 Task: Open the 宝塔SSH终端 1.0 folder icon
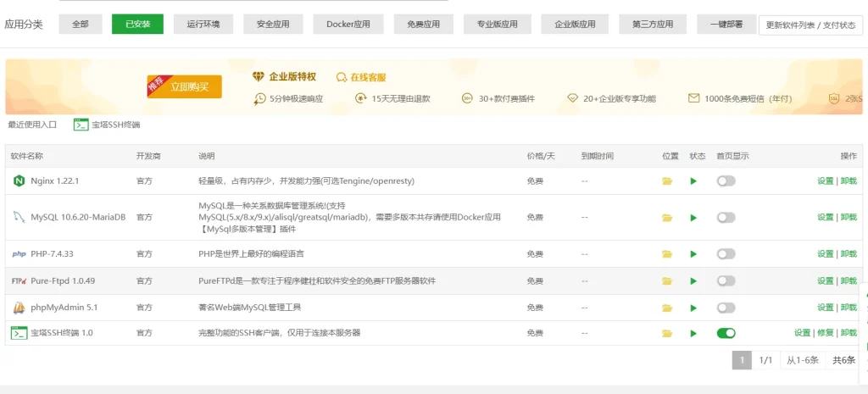tap(667, 333)
